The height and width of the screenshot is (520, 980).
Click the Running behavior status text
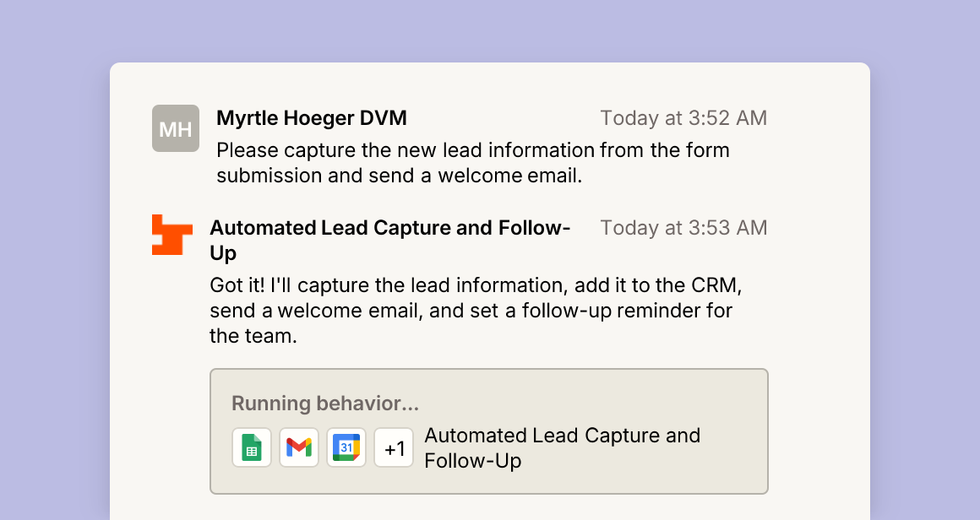[x=325, y=404]
